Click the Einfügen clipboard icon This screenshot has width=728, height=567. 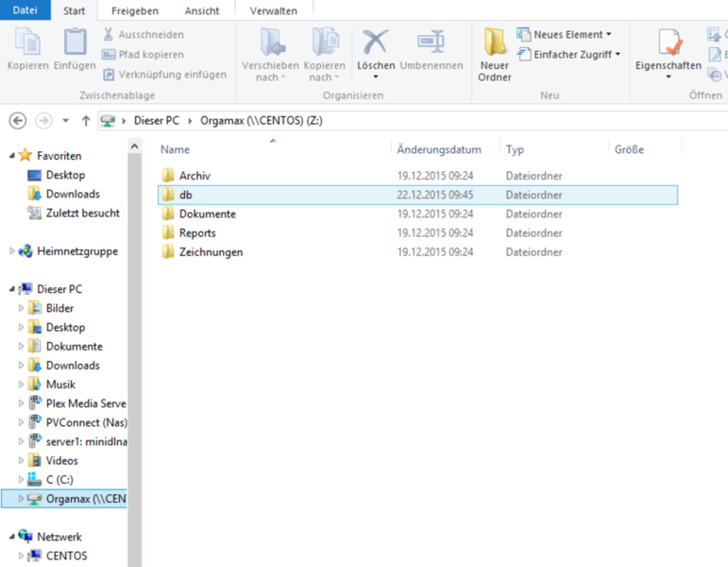point(75,42)
